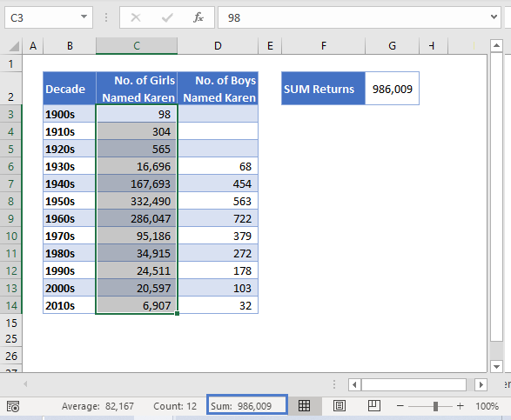This screenshot has width=511, height=420.
Task: Select column G header
Action: pyautogui.click(x=392, y=46)
